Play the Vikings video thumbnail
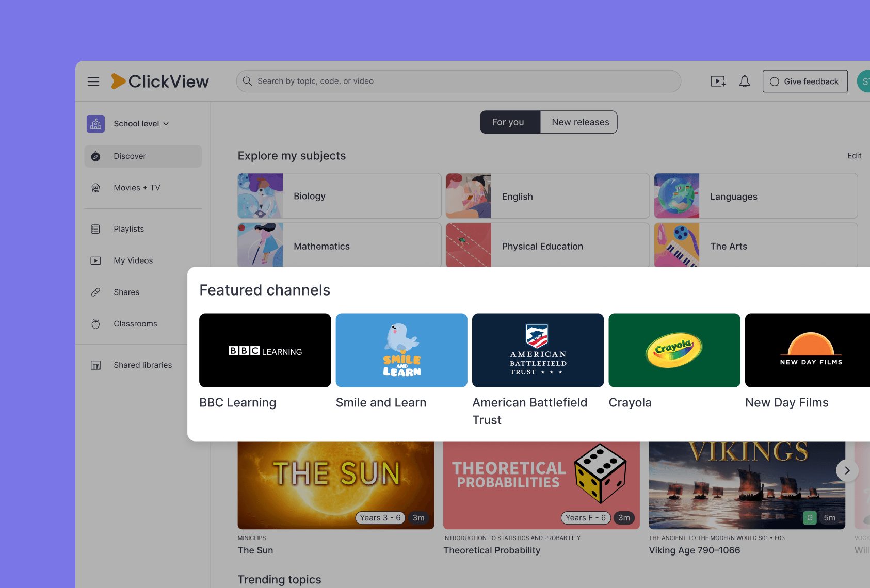The width and height of the screenshot is (870, 588). pos(747,485)
